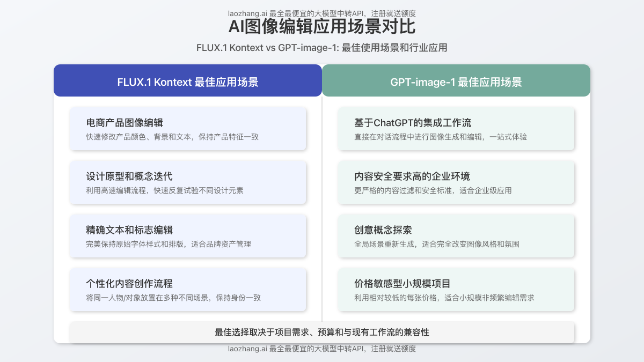Click description '将同一人物/对象放置在多种不同场景，保持身份一致'
Image resolution: width=644 pixels, height=362 pixels.
tap(173, 298)
